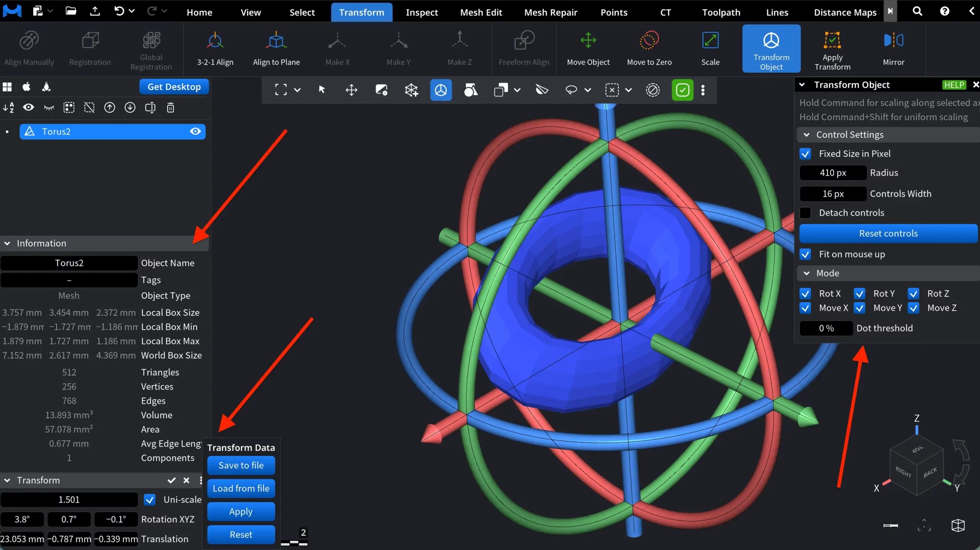Screen dimensions: 980x550
Task: Open the Inspect menu tab
Action: [421, 12]
